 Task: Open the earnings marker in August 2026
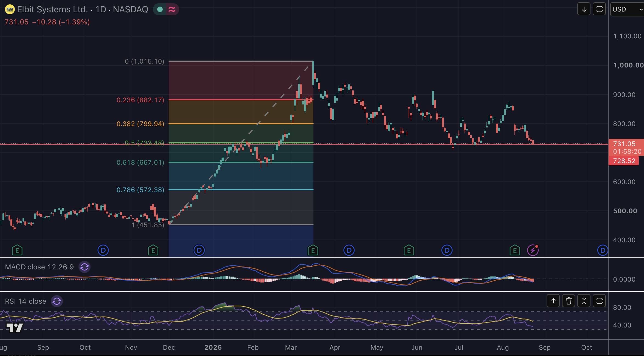515,250
